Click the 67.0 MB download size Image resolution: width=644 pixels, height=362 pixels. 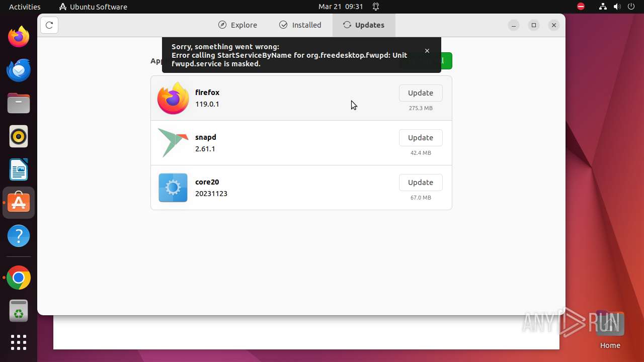click(421, 198)
